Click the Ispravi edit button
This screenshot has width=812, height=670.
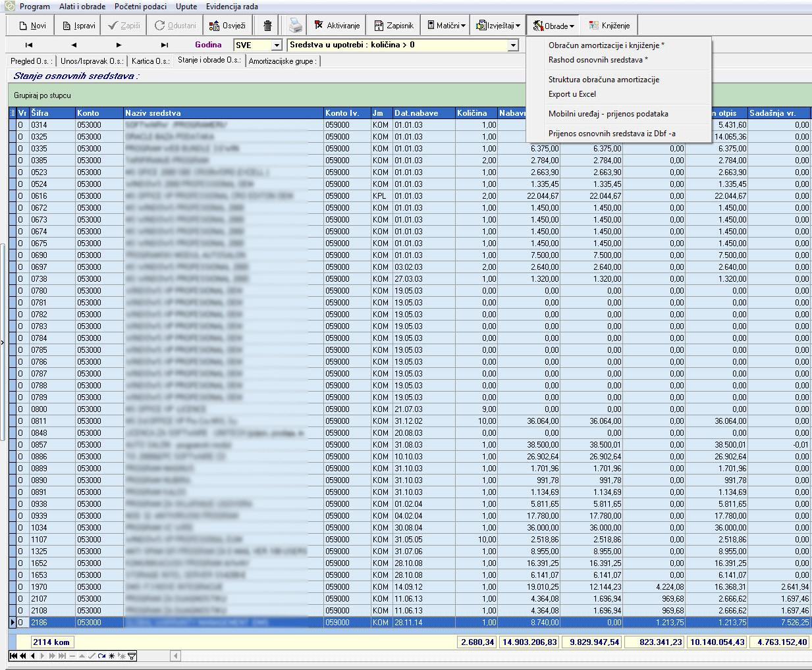pyautogui.click(x=79, y=26)
